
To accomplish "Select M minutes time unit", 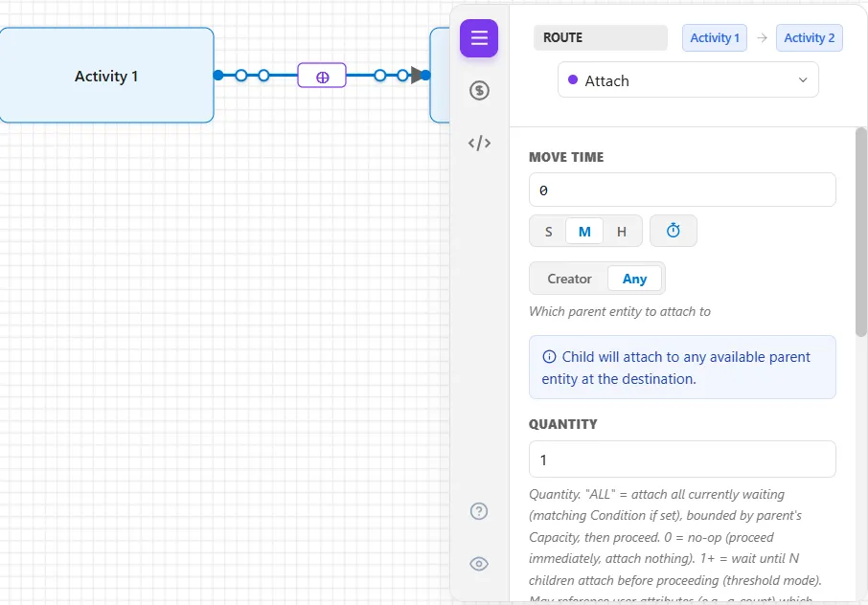I will pyautogui.click(x=584, y=231).
